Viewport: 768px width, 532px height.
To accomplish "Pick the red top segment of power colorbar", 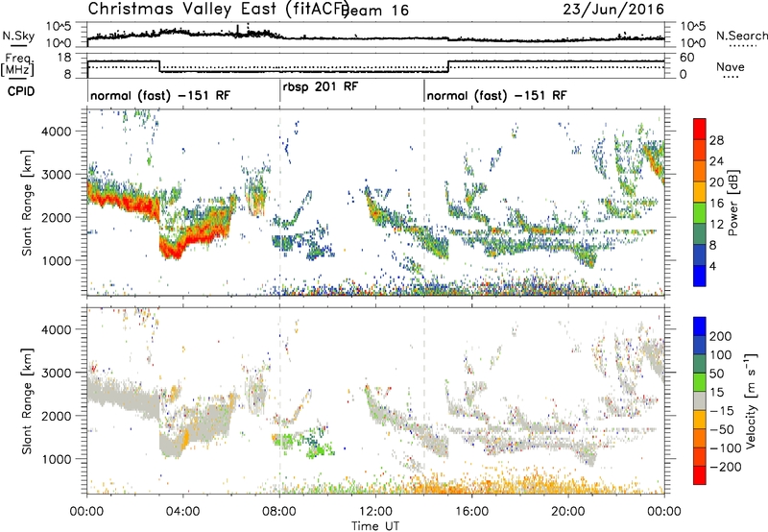I will tap(700, 129).
